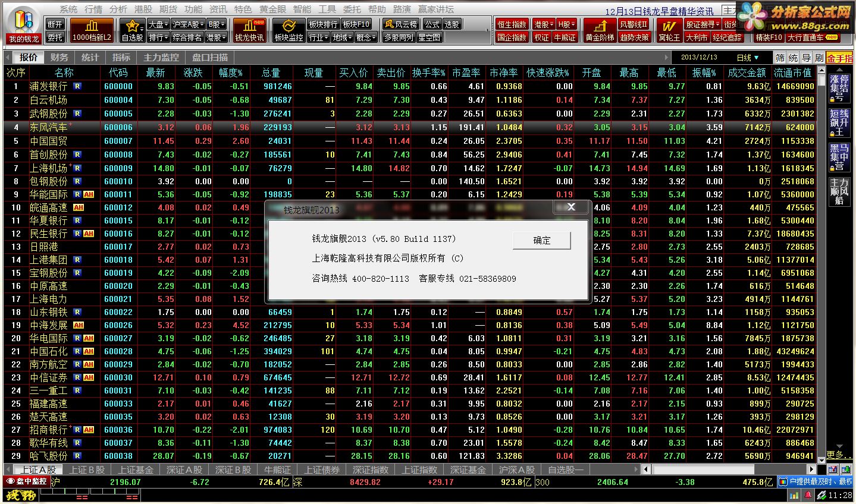856x504 pixels.
Task: Expand the 排行 dropdown
Action: [x=158, y=37]
